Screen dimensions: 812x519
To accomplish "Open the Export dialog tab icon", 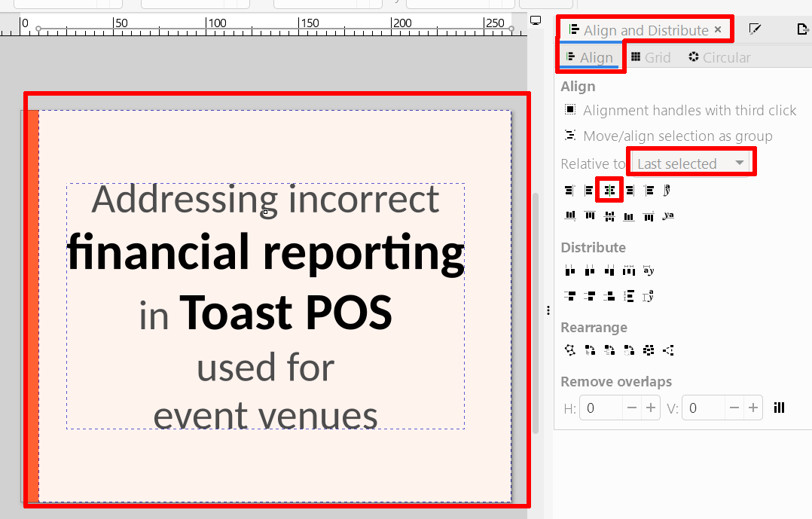I will [x=802, y=29].
